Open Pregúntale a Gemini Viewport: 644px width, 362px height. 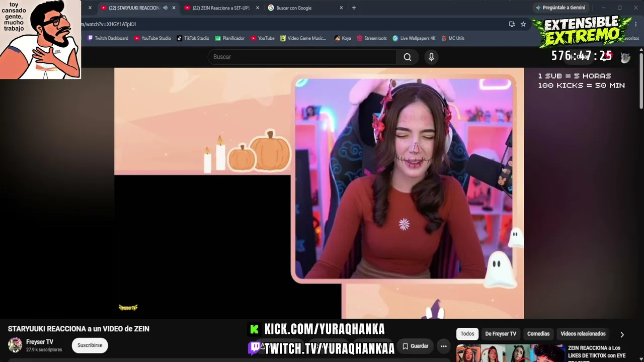pyautogui.click(x=560, y=8)
